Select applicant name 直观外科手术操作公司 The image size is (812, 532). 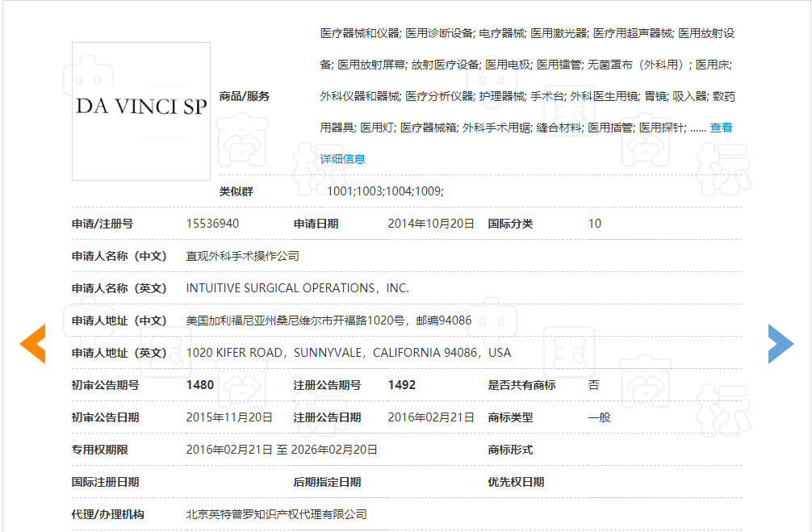[x=242, y=256]
